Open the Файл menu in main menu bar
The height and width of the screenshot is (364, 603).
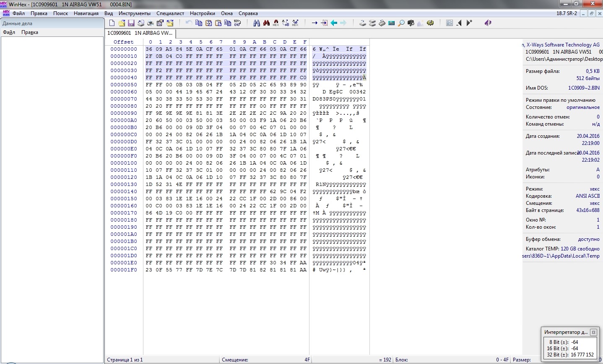(18, 13)
